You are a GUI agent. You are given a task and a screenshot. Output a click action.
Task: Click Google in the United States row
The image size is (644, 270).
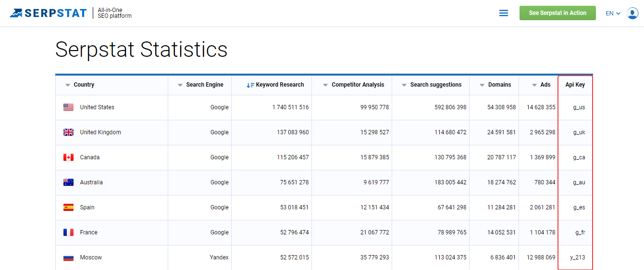click(220, 107)
